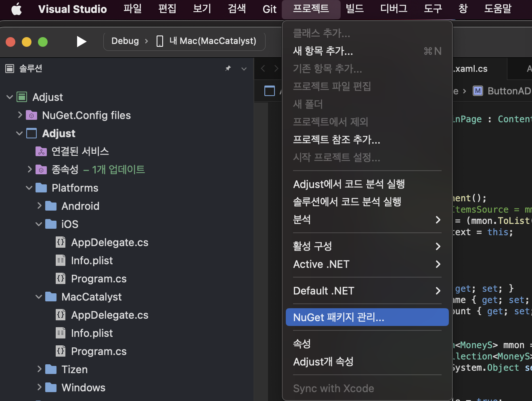Click the ButtonAD method icon in breadcrumb
532x401 pixels.
[x=478, y=91]
